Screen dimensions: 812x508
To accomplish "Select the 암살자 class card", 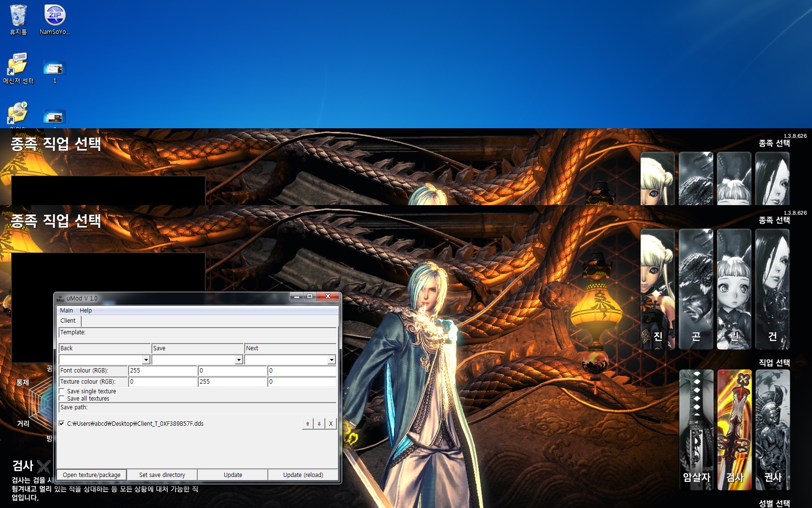I will (696, 430).
